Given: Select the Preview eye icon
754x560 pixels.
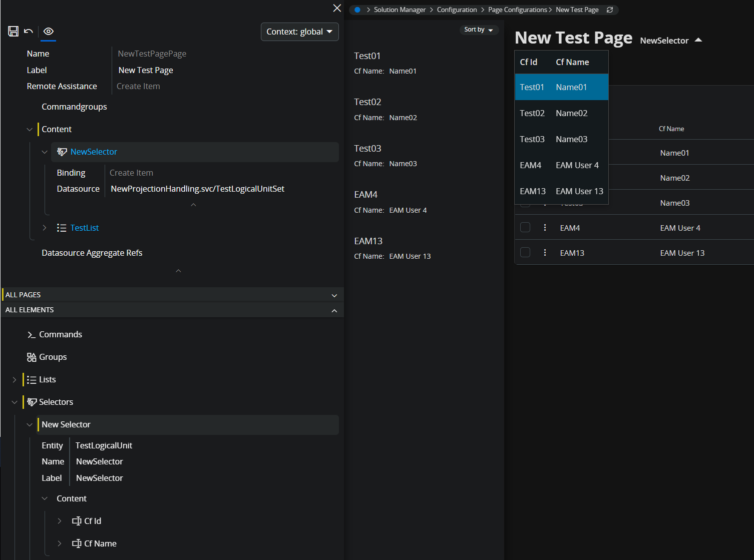Looking at the screenshot, I should tap(48, 31).
